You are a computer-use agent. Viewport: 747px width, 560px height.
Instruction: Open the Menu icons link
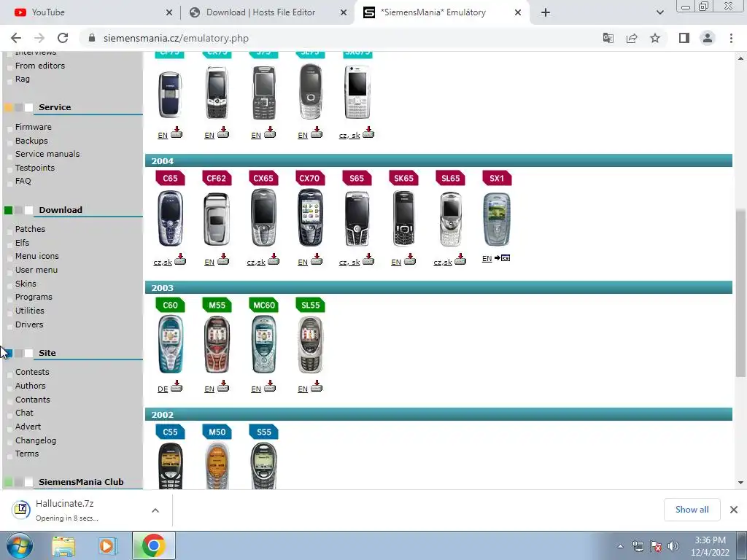point(36,256)
